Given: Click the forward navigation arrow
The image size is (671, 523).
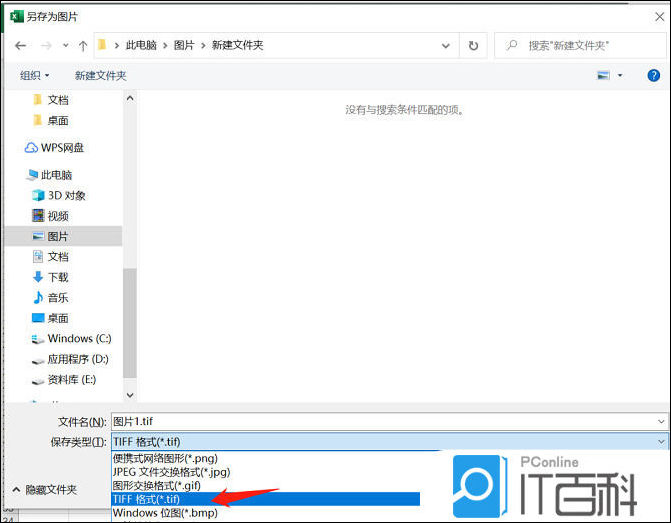Looking at the screenshot, I should 46,45.
